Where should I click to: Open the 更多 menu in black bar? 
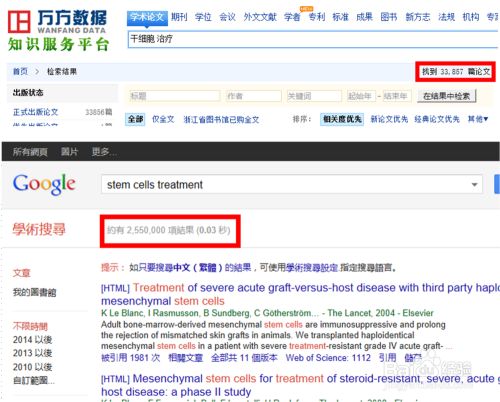click(104, 152)
